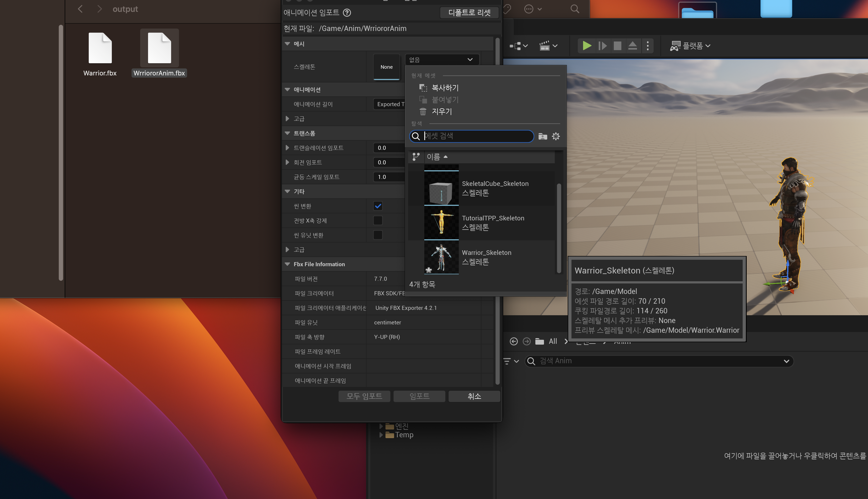Click the source control branch icon in asset list

(x=416, y=157)
